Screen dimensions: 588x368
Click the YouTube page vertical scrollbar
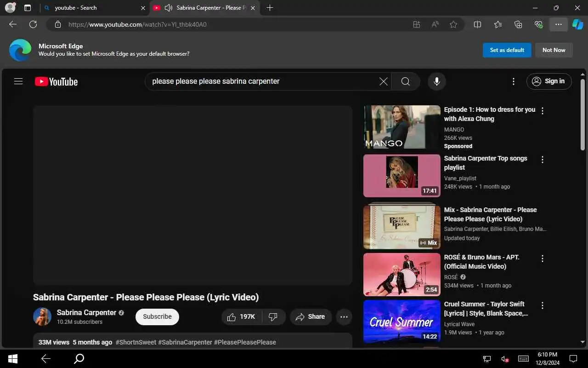point(582,115)
